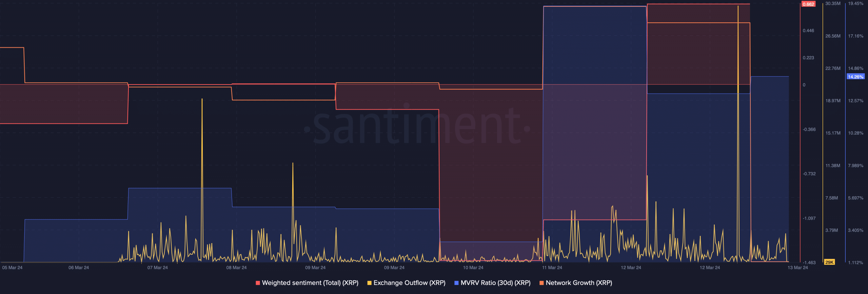Toggle the Weighted sentiment (Total) (XRP) legend label
This screenshot has height=294, width=868.
coord(310,283)
